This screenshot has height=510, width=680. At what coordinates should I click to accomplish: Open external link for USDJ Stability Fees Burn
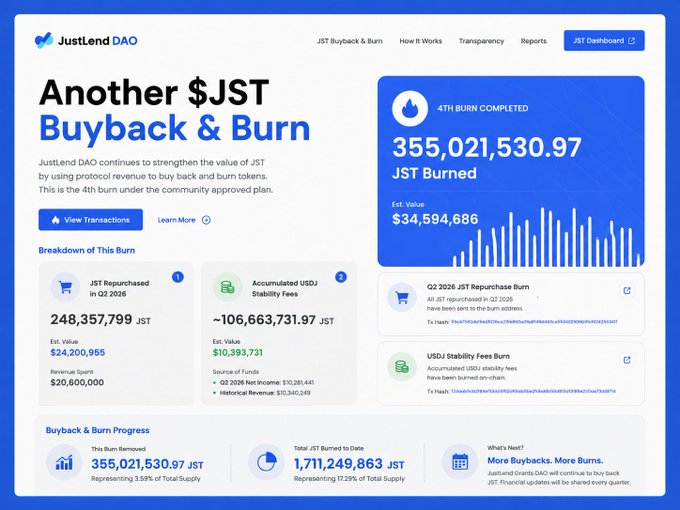click(x=627, y=360)
